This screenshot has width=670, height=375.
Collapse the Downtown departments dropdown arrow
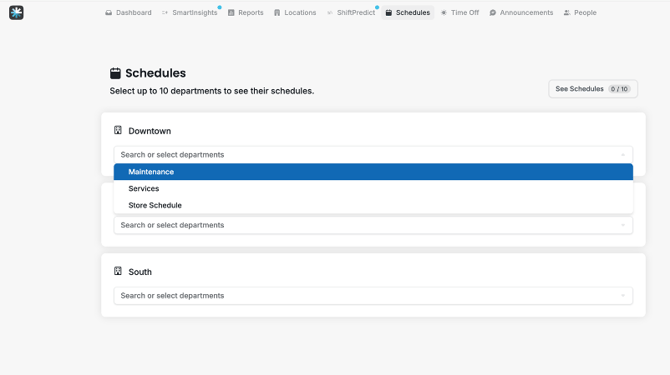623,155
